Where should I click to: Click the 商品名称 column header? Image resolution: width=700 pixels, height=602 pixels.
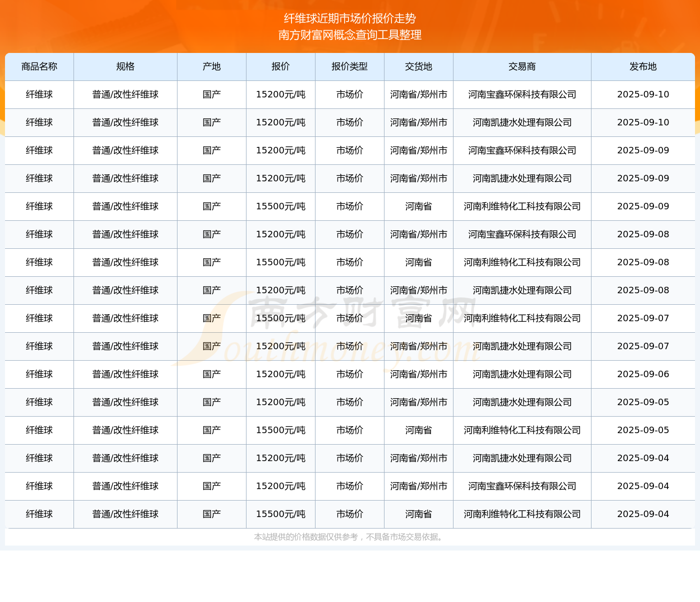(39, 66)
